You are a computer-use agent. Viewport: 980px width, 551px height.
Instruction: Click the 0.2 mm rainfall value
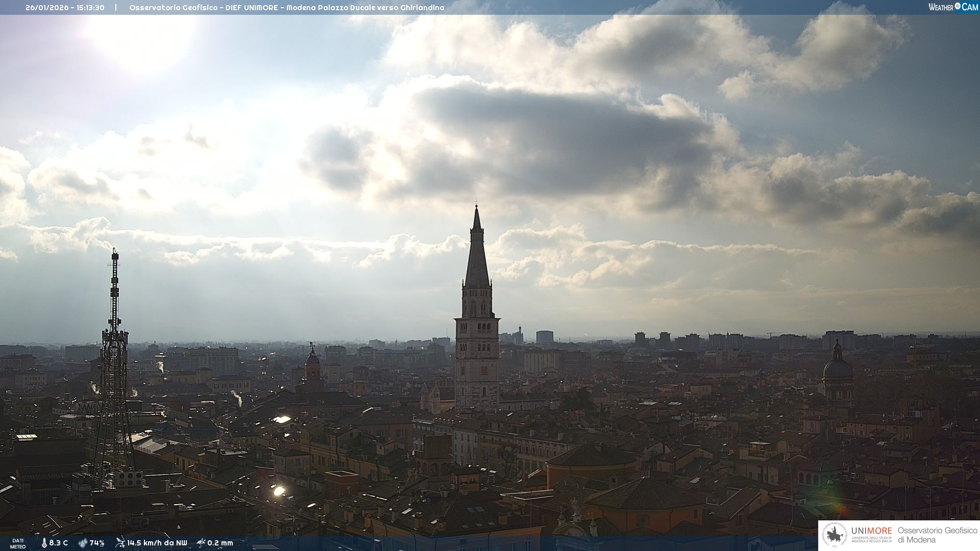pyautogui.click(x=220, y=543)
